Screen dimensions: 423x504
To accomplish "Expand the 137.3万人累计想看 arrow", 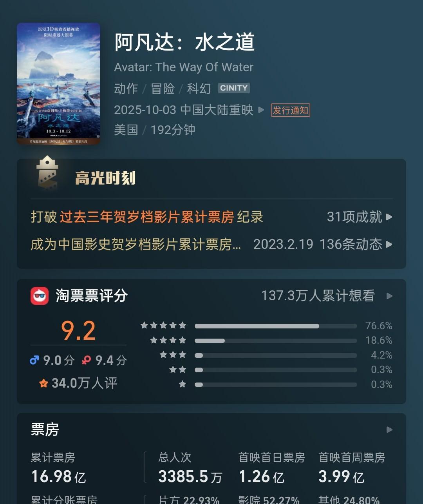I will coord(389,296).
